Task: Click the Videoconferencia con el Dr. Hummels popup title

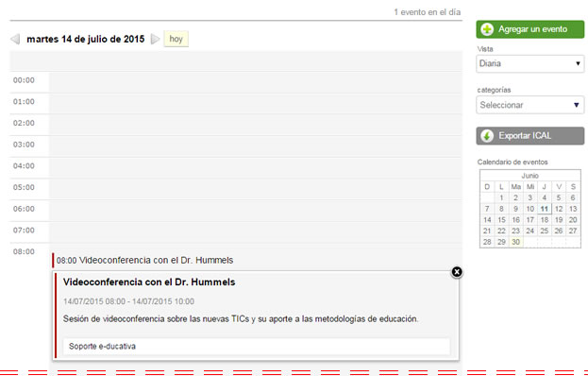Action: point(149,282)
